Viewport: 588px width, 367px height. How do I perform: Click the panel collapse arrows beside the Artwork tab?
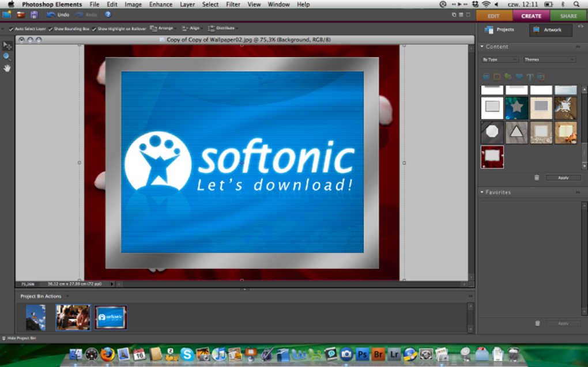tap(581, 27)
